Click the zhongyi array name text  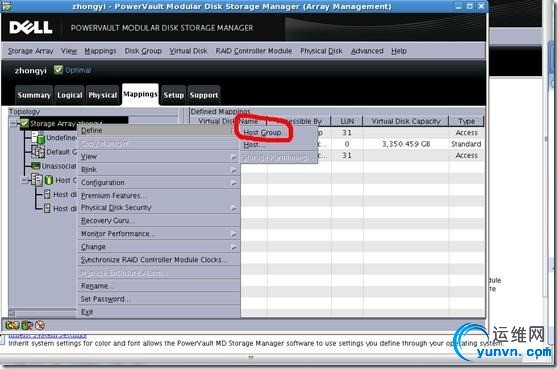pos(31,70)
